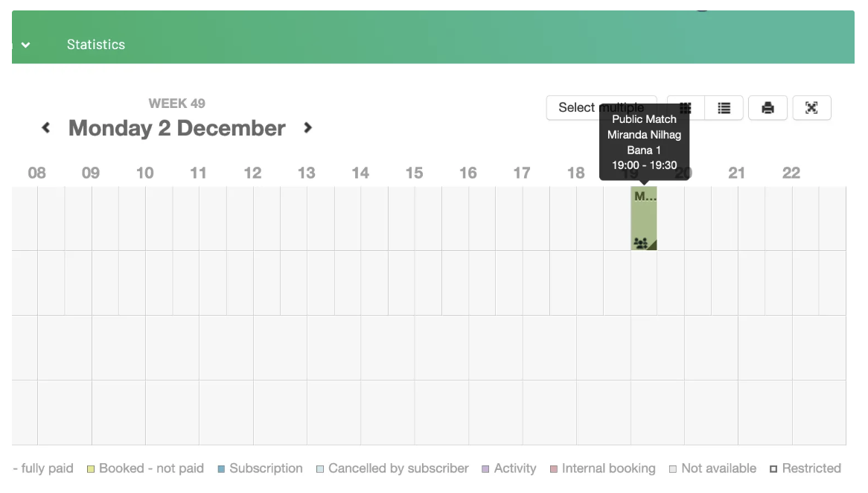Go to next day arrow

click(x=307, y=128)
